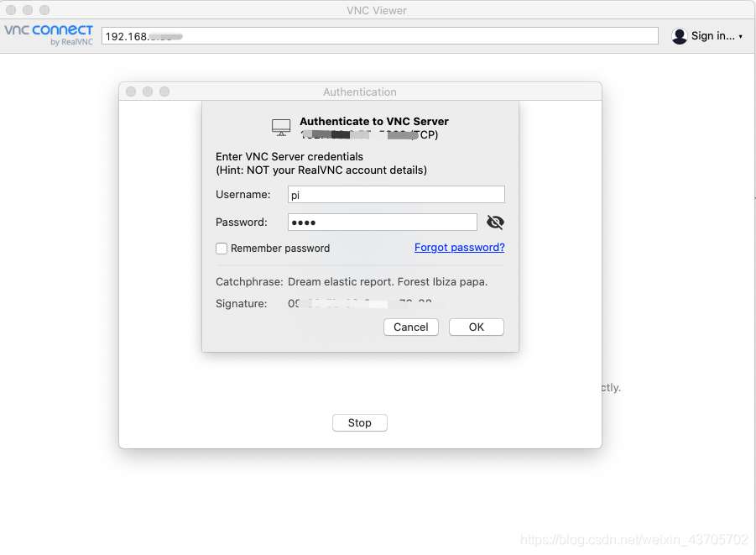
Task: Cancel the authentication dialog
Action: tap(411, 327)
